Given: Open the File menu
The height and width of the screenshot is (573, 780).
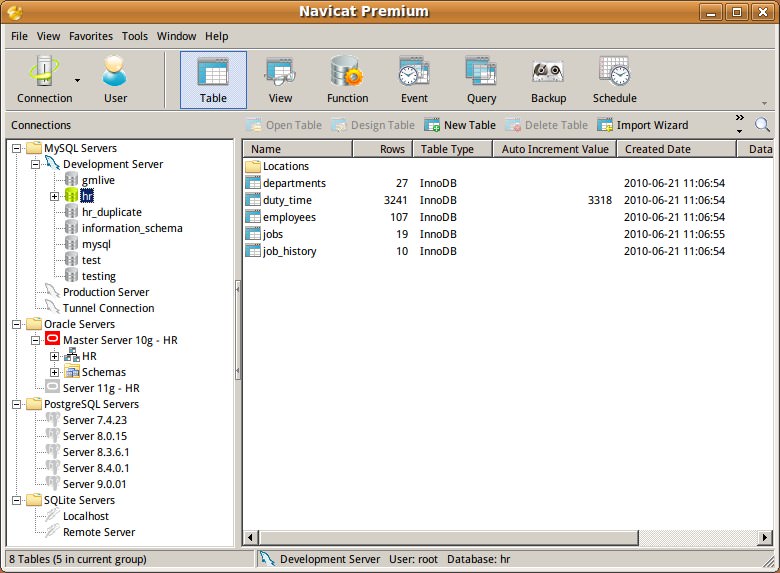Looking at the screenshot, I should coord(19,36).
